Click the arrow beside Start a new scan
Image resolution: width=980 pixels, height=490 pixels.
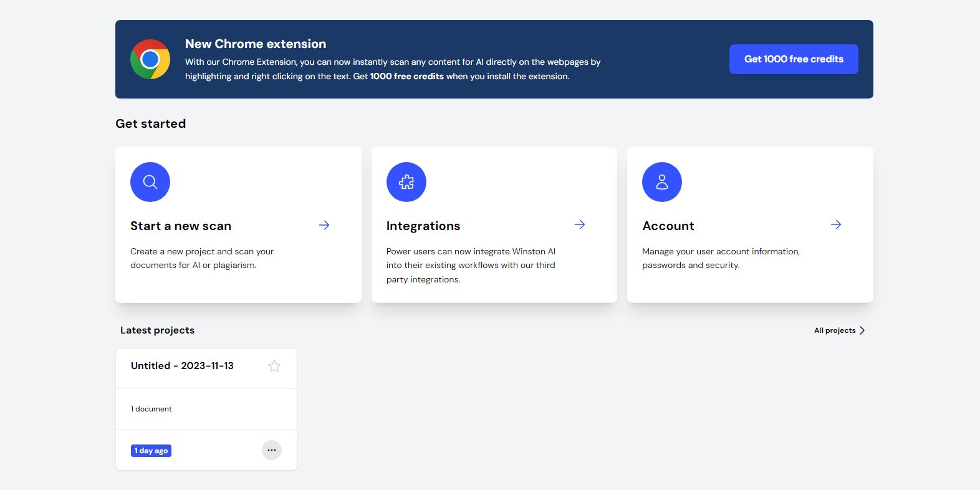[324, 225]
